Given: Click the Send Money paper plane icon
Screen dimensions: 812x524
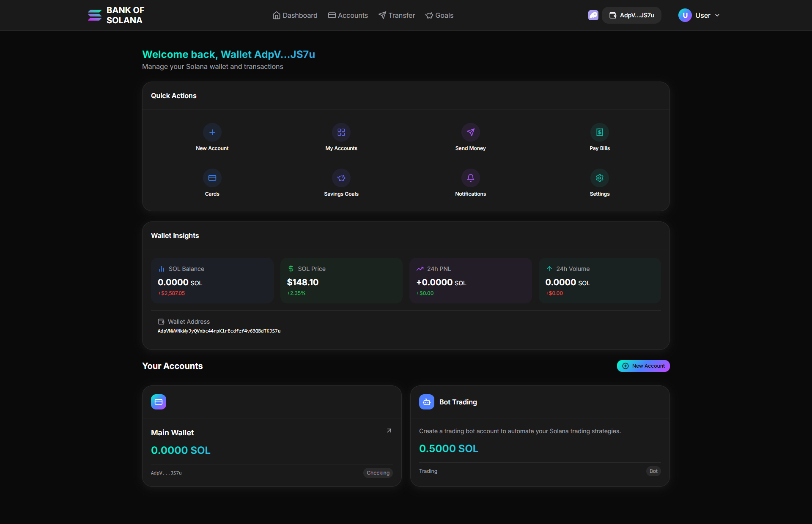Looking at the screenshot, I should (470, 132).
